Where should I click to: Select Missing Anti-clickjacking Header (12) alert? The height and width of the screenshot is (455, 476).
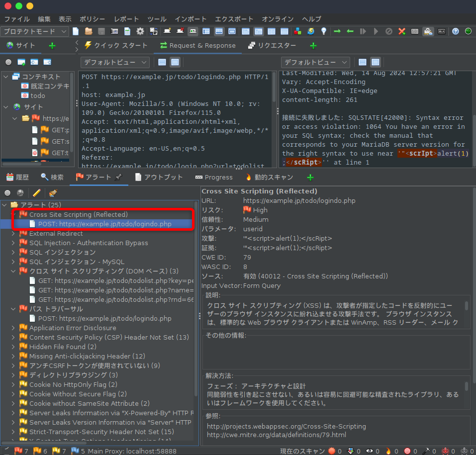[x=87, y=356]
